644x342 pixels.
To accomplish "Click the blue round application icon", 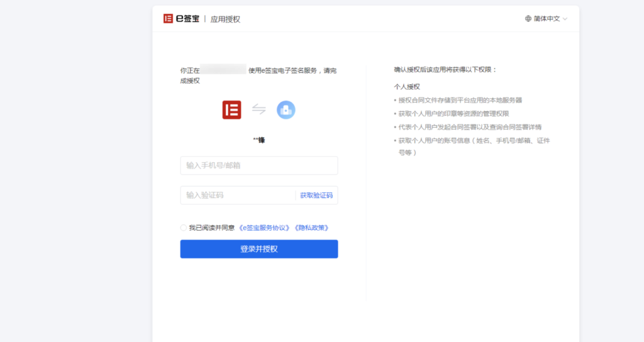I will click(x=286, y=110).
